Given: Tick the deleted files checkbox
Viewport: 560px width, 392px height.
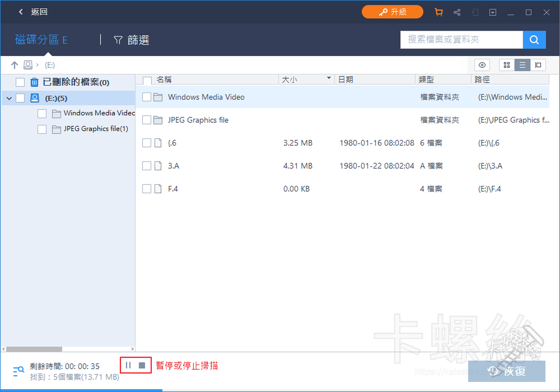Looking at the screenshot, I should (x=20, y=82).
